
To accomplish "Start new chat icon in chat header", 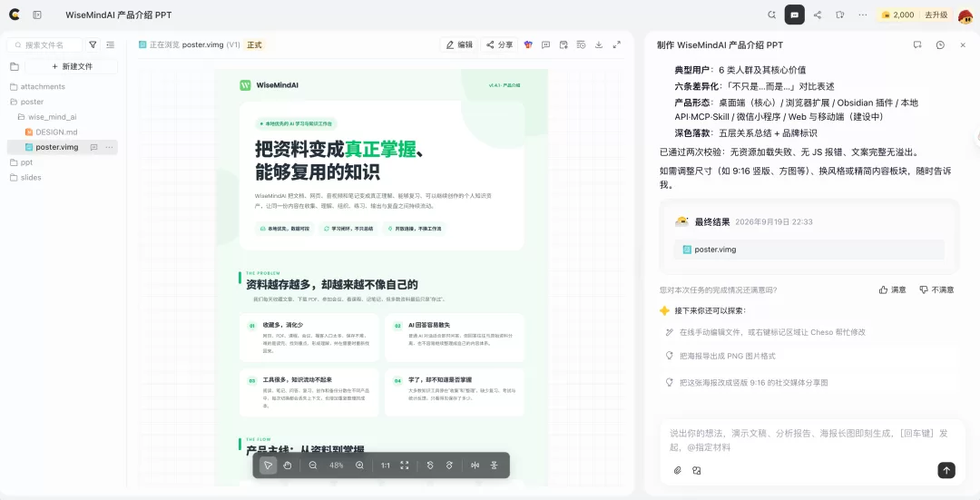I will [x=917, y=45].
